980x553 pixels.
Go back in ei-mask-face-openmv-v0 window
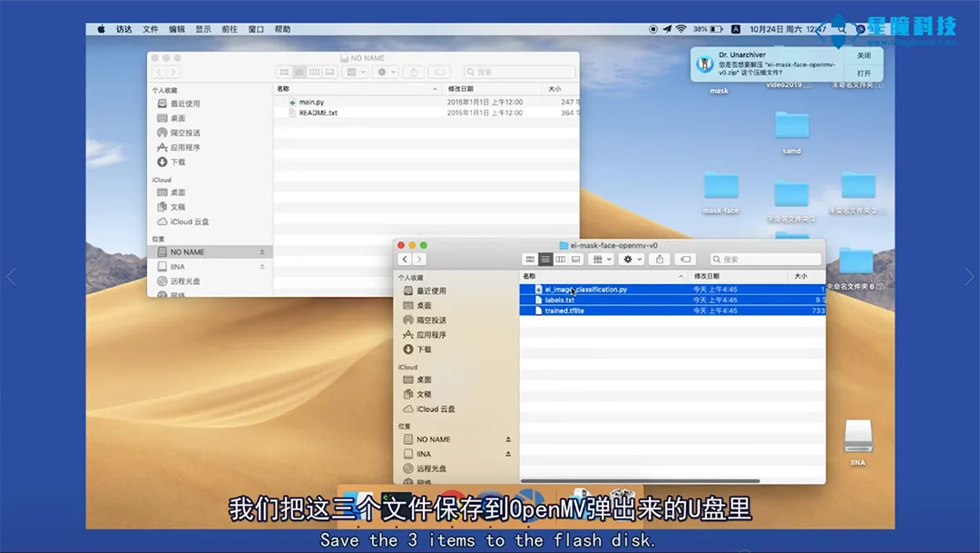[x=405, y=259]
